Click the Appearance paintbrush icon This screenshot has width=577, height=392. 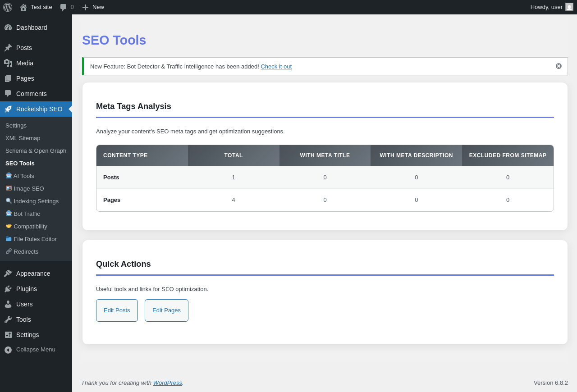tap(8, 273)
